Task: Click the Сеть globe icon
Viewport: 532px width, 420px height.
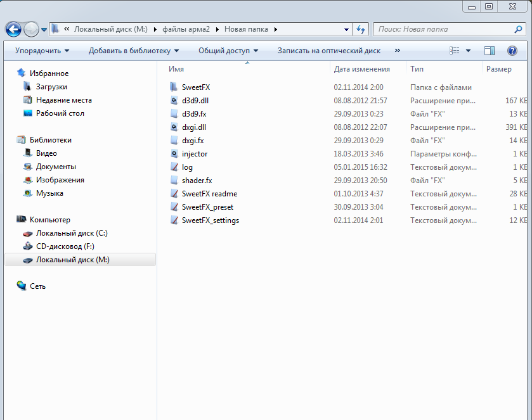Action: [x=21, y=286]
